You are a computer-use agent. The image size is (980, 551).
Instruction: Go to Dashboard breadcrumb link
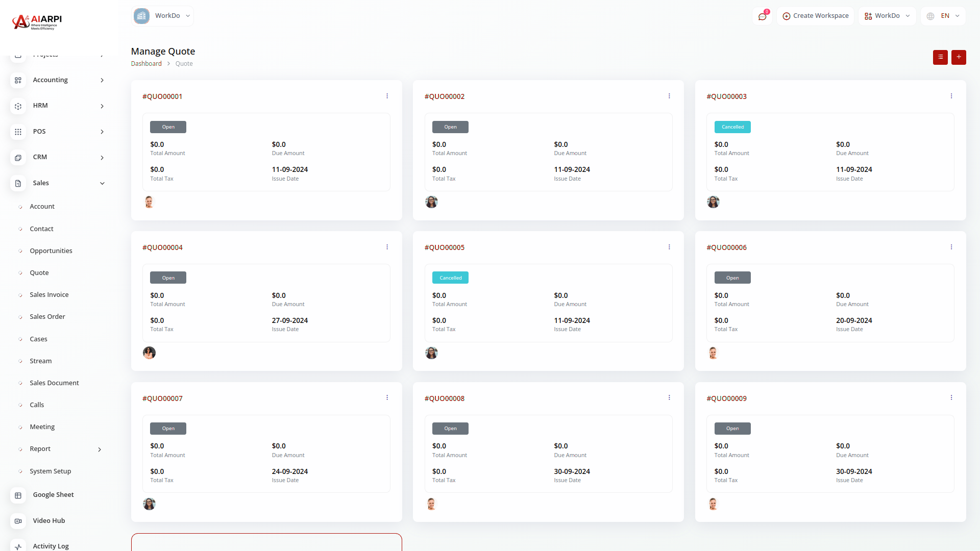tap(146, 64)
